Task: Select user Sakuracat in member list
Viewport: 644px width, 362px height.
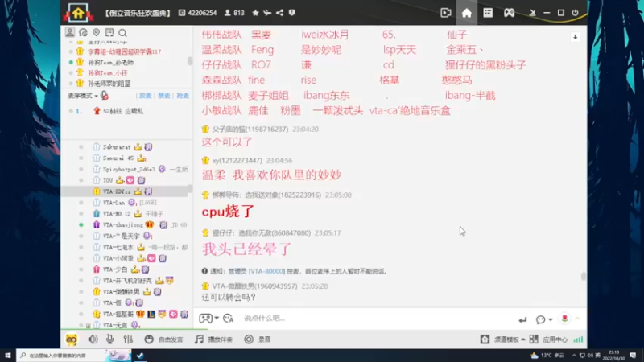Action: click(x=117, y=147)
